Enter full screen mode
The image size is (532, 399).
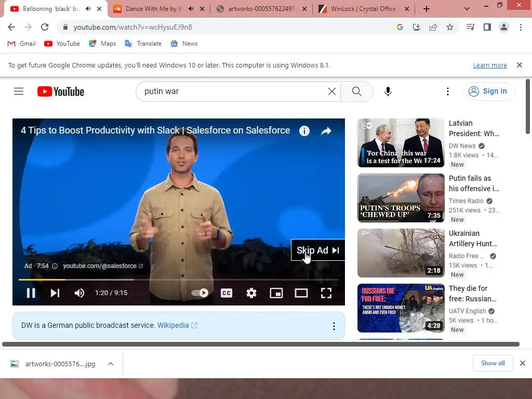pyautogui.click(x=326, y=293)
